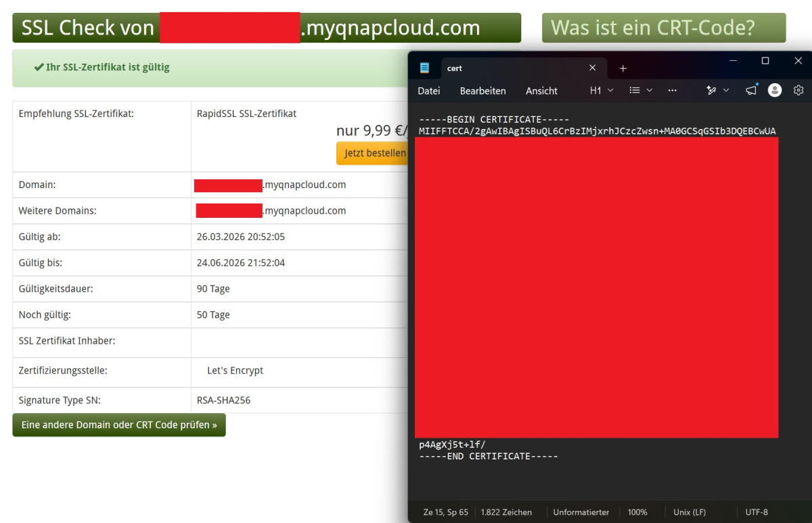Close the Notepad window
Viewport: 812px width, 523px height.
[798, 61]
